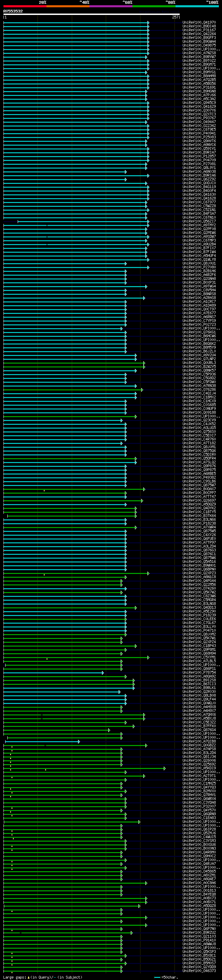
Task: Select hit UniRef100_Q6FUE0
Action: click(199, 538)
